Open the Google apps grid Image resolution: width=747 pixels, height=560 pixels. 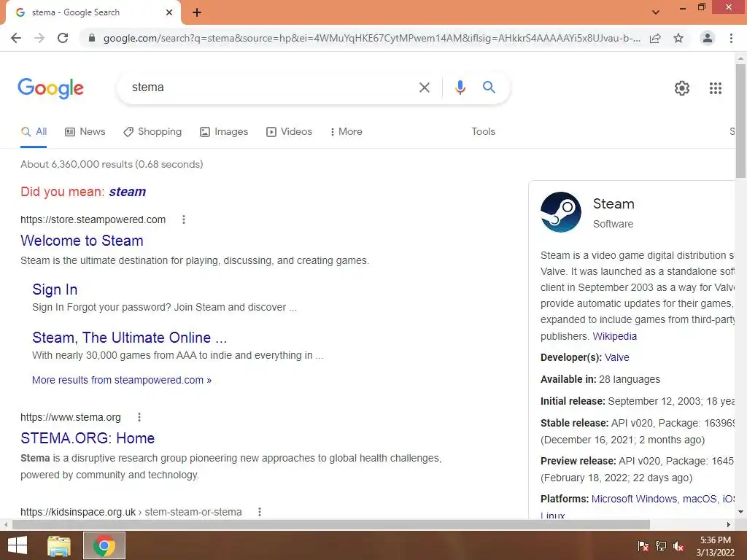pyautogui.click(x=715, y=88)
